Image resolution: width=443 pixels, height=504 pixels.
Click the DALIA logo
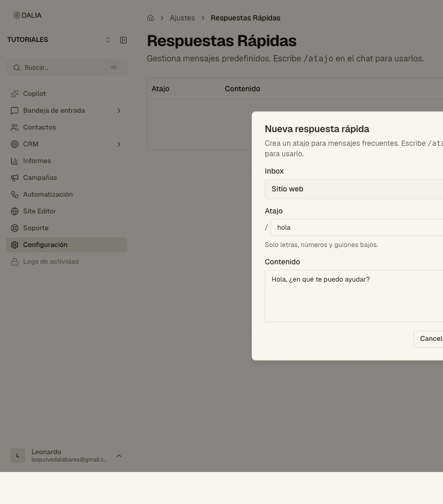[27, 15]
